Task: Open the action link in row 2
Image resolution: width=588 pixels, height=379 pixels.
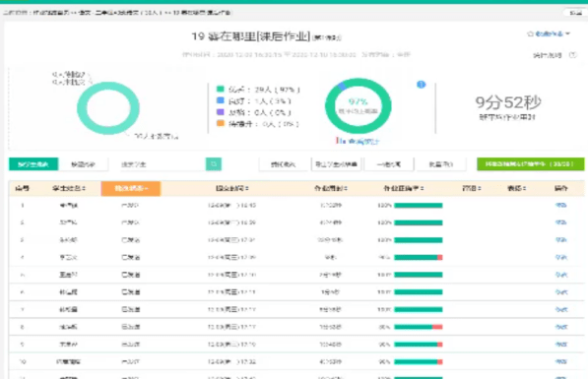Action: (561, 222)
